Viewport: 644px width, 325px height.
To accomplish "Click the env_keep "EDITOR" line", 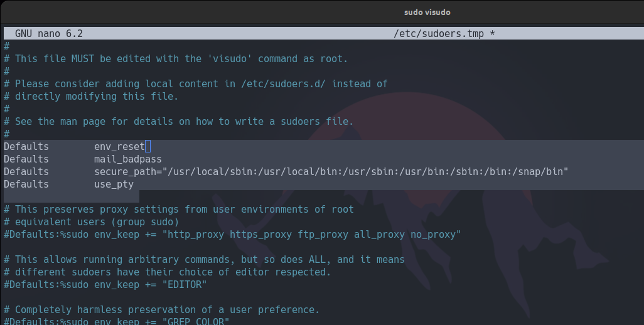I will point(105,285).
